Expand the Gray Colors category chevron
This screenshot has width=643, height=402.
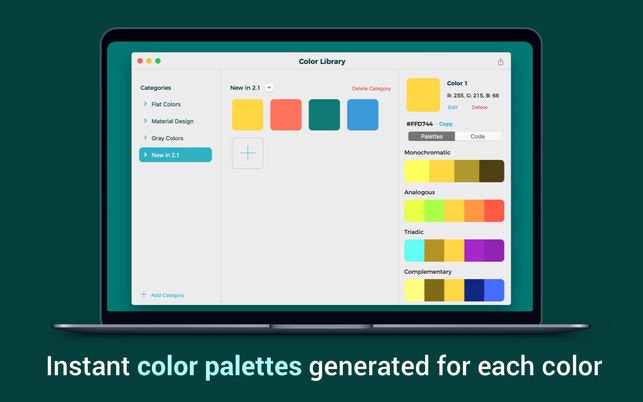[145, 137]
